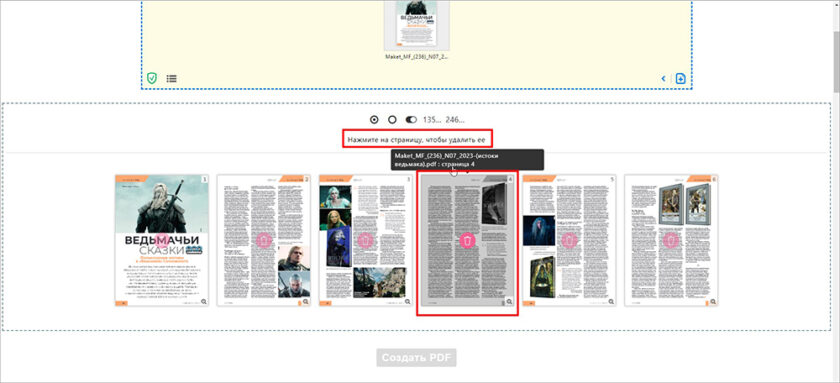840x383 pixels.
Task: Click the file name Maket_MF_(236)_N07_2...
Action: tap(417, 56)
